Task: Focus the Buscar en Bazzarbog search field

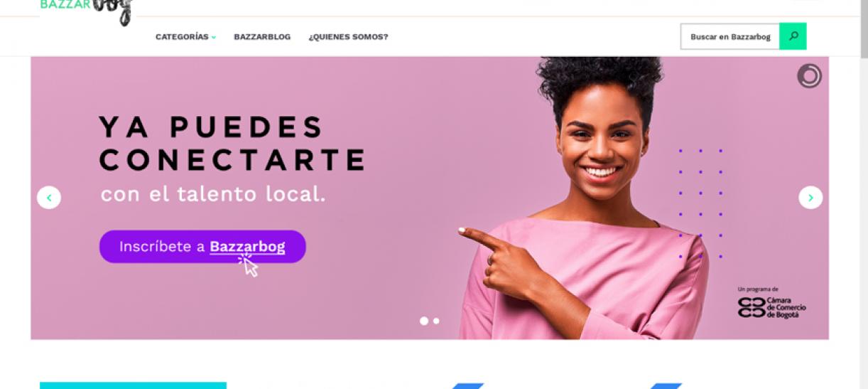Action: click(730, 36)
